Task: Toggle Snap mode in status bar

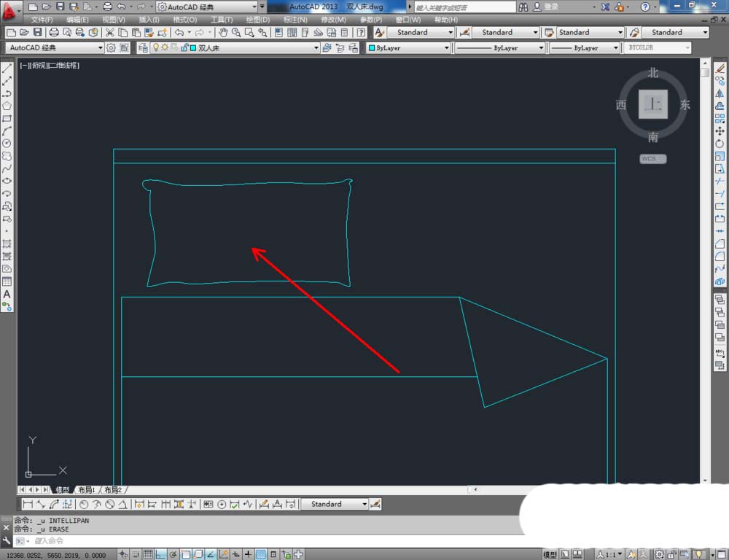Action: (136, 554)
